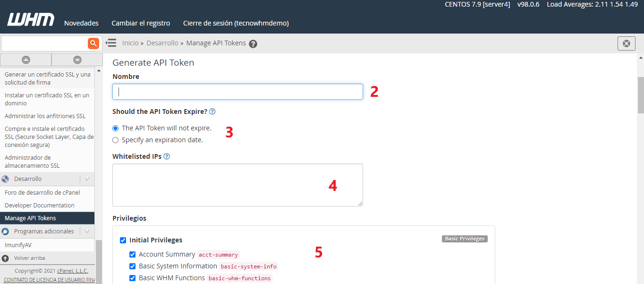The width and height of the screenshot is (644, 284).
Task: Click the sidebar collapse-all up arrow
Action: [x=26, y=60]
